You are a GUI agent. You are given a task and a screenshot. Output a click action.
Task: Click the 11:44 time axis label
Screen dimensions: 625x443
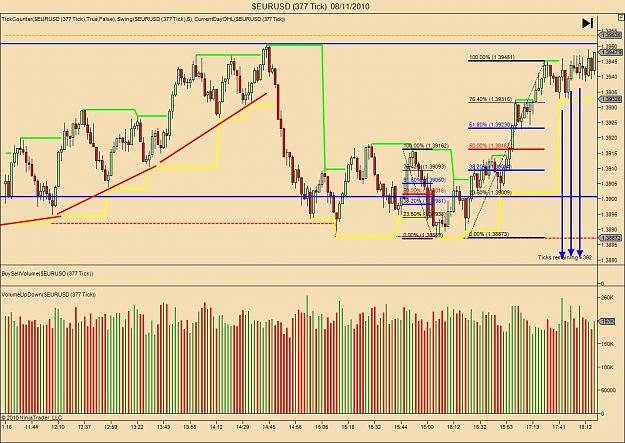(x=32, y=427)
